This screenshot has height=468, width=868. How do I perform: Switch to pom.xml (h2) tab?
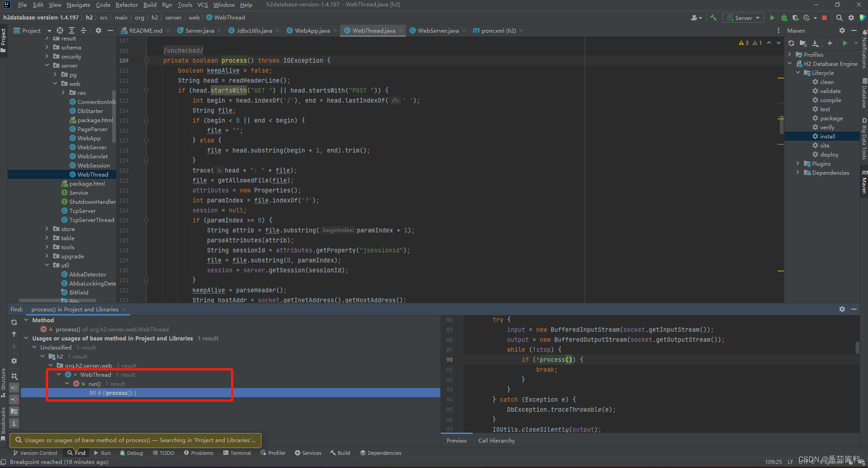click(498, 30)
